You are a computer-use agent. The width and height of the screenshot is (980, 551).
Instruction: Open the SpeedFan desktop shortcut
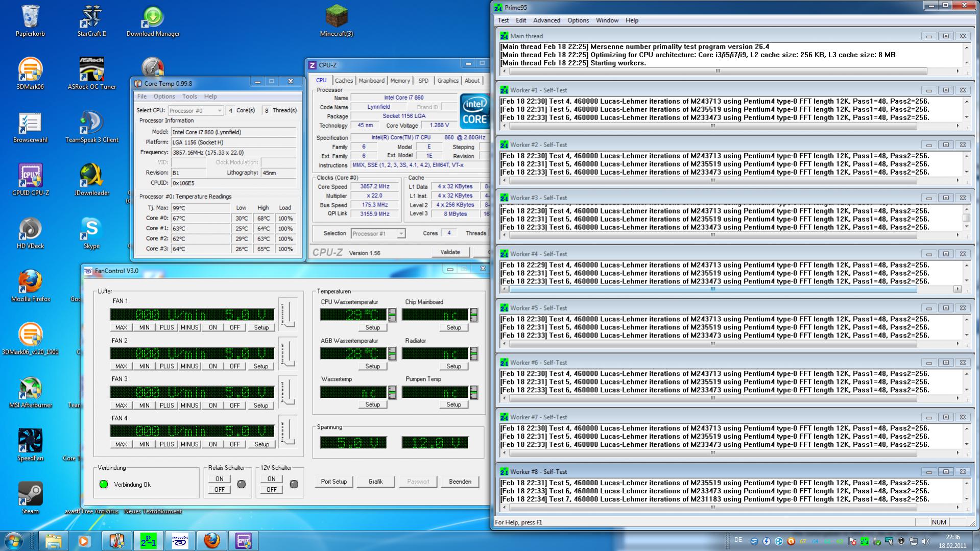(x=30, y=446)
